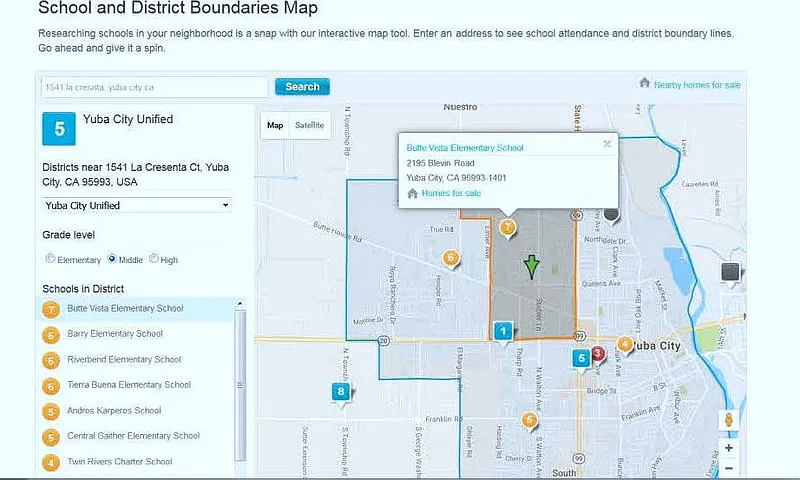Viewport: 800px width, 480px height.
Task: Select Riverbend Elementary School in list
Action: (x=124, y=359)
